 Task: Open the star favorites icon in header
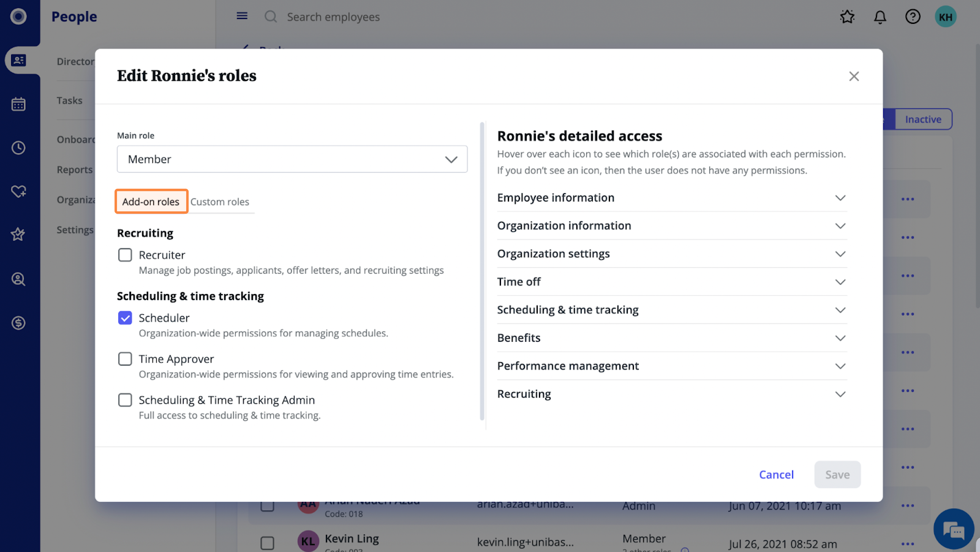pos(847,16)
